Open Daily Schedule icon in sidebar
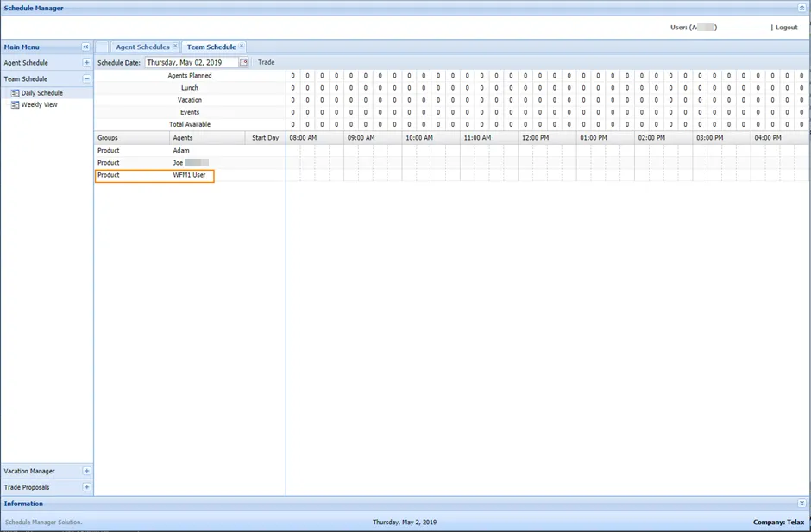This screenshot has height=532, width=811. click(x=15, y=93)
